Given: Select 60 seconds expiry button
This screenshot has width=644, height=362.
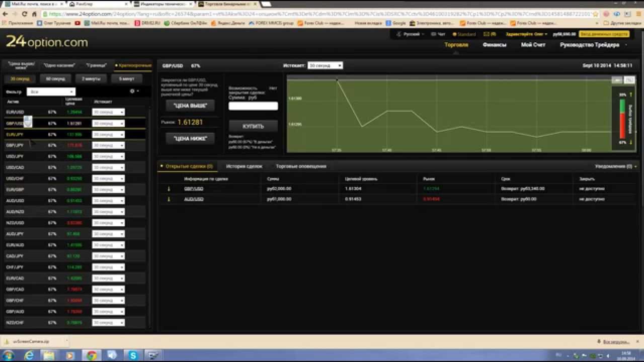Looking at the screenshot, I should 55,79.
